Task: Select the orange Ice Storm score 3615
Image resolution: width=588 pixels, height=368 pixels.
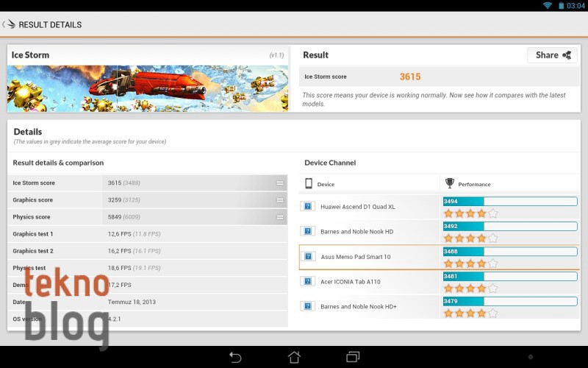Action: (x=409, y=77)
